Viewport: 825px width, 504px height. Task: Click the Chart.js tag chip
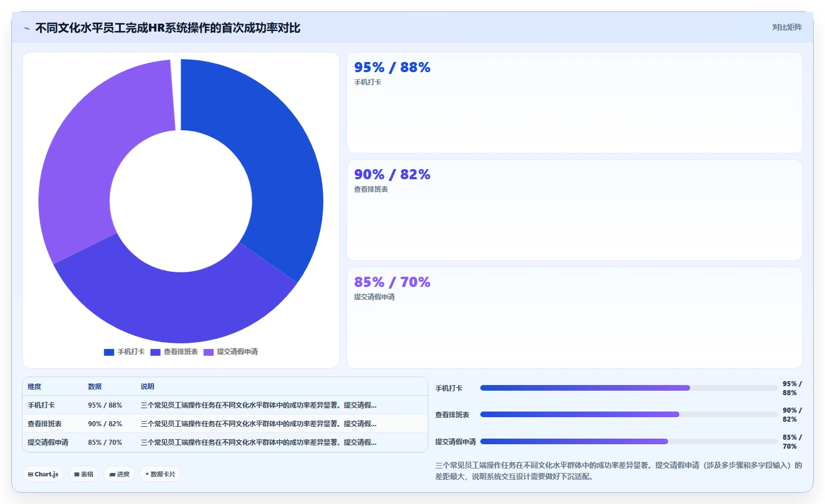tap(43, 474)
